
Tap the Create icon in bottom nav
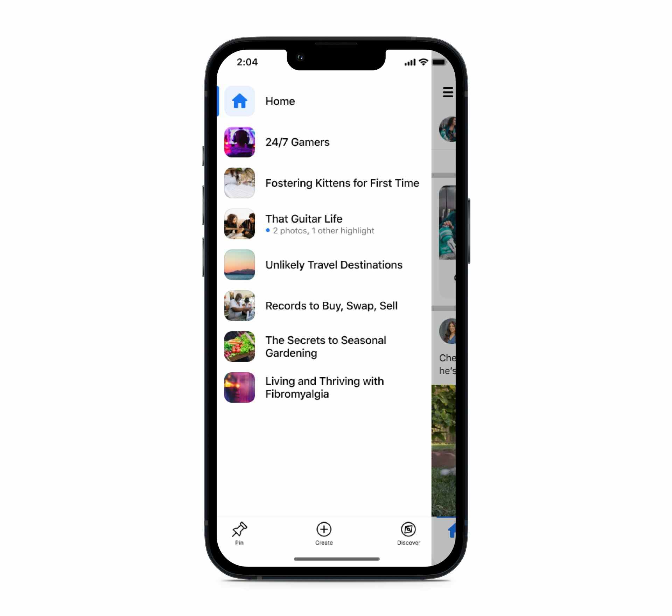click(324, 529)
